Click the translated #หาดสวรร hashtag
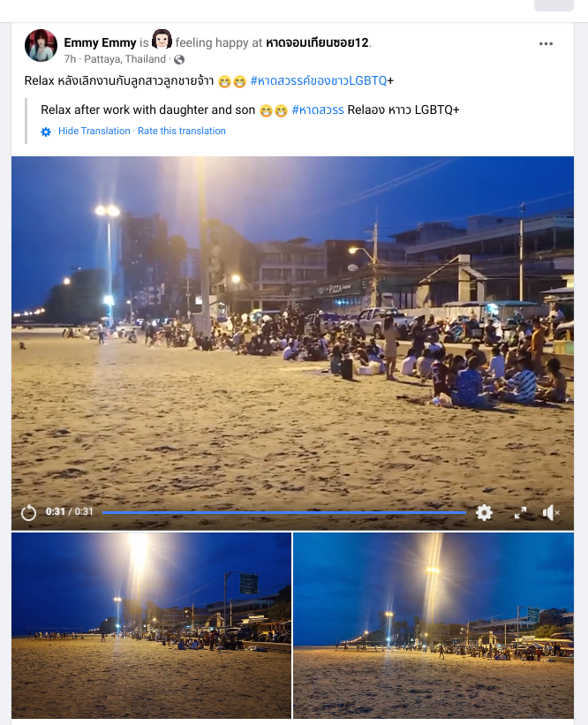 pos(318,110)
